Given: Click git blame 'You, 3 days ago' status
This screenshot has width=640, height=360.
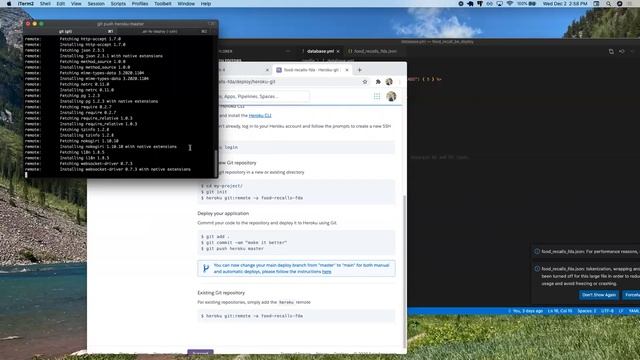Looking at the screenshot, I should pos(525,311).
